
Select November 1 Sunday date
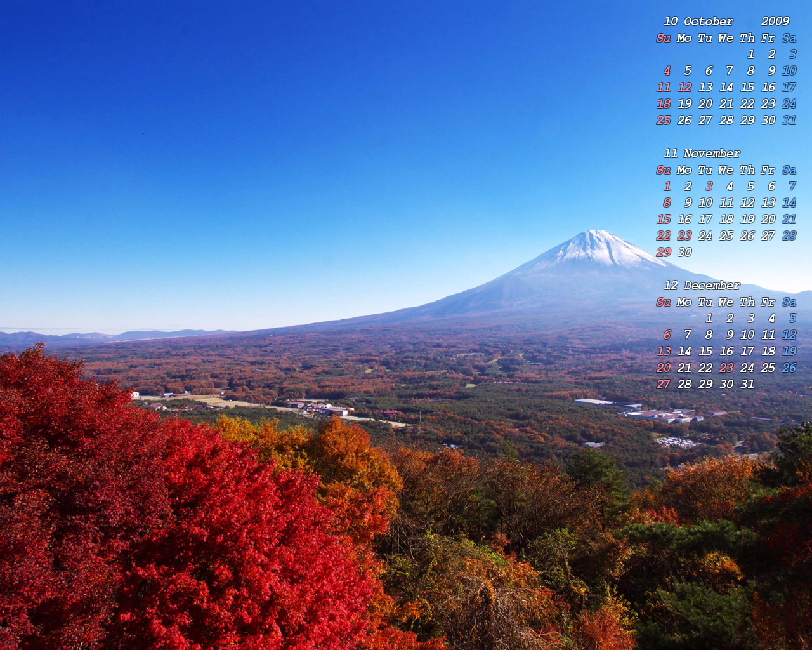coord(667,187)
